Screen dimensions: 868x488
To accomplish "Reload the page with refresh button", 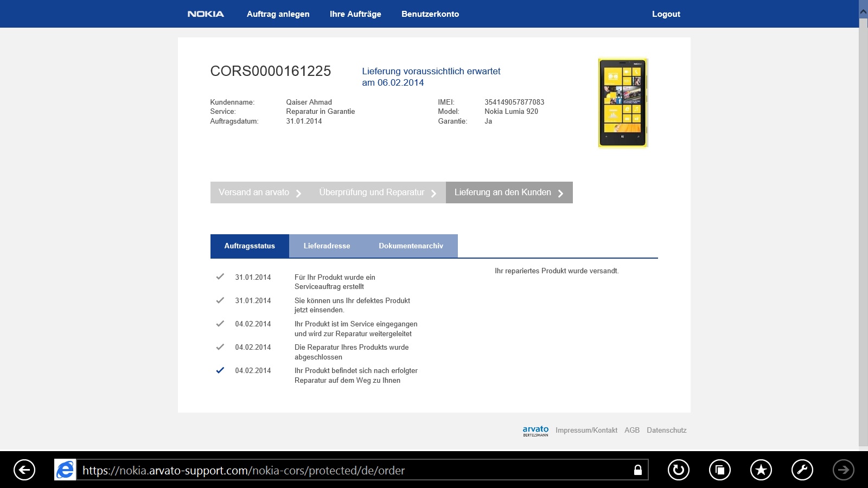I will point(679,470).
